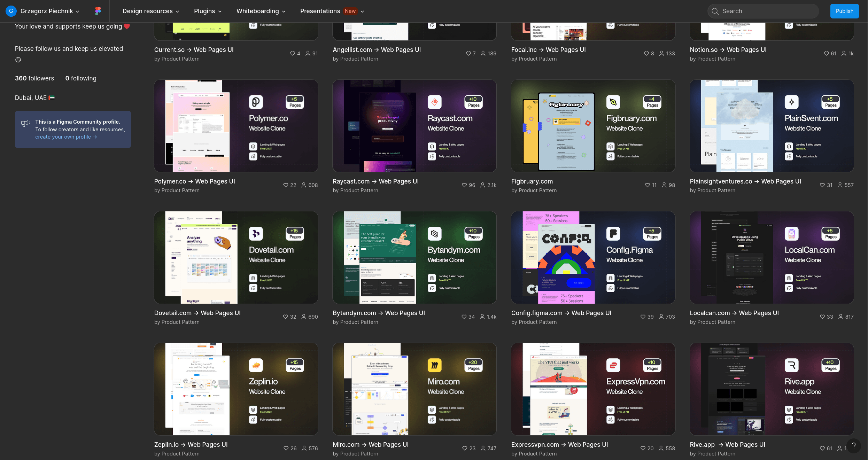This screenshot has height=460, width=868.
Task: Like Bytandym.com Web Pages UI heart
Action: 464,317
